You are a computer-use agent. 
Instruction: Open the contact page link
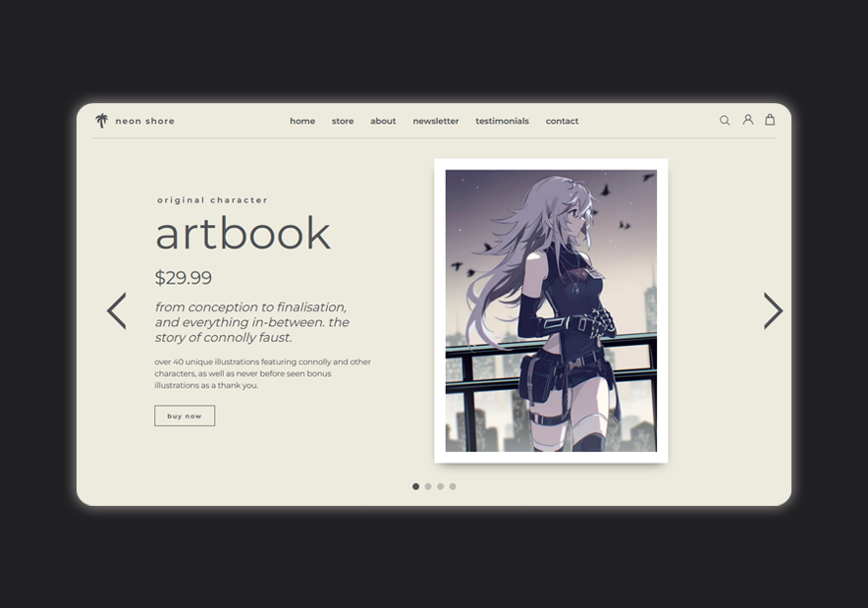pos(562,122)
